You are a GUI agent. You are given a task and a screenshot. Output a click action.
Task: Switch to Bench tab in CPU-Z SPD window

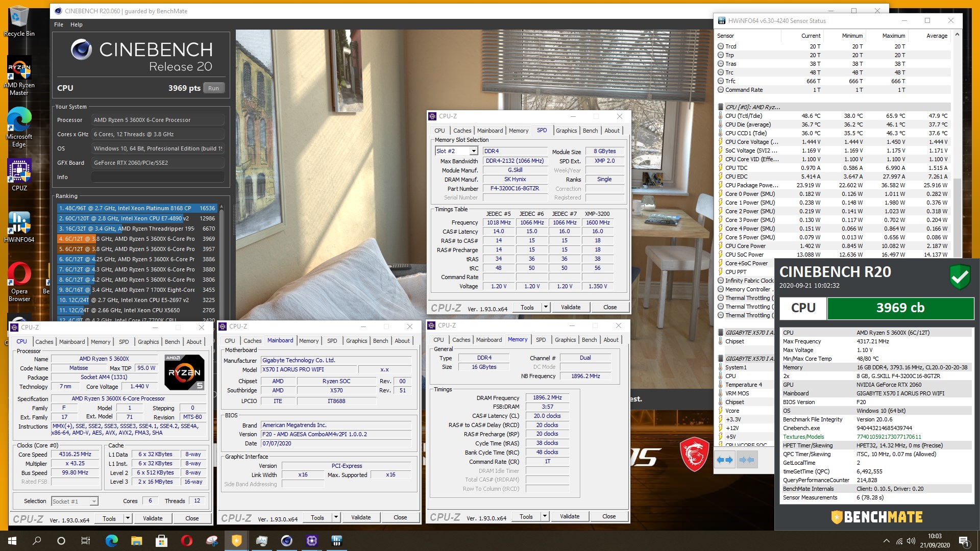tap(590, 131)
